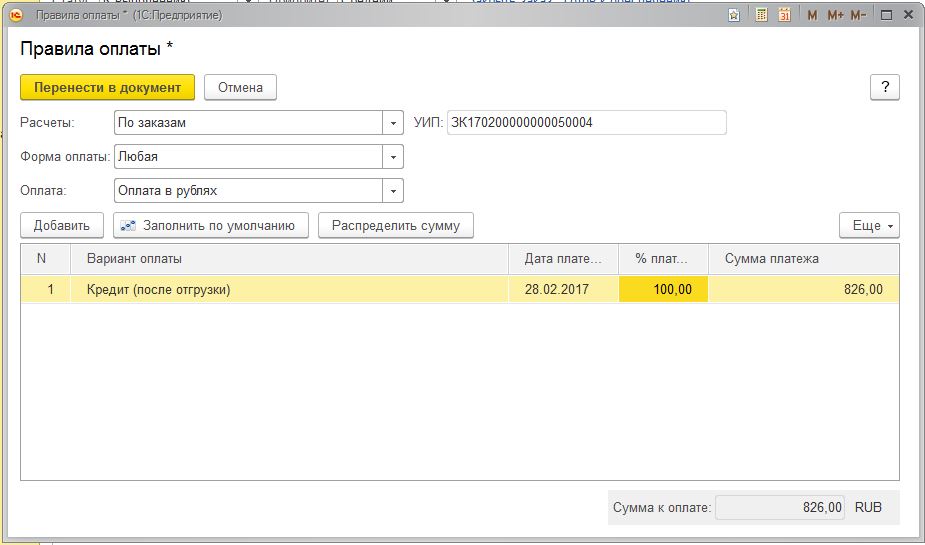
Task: Add window to favorites star icon
Action: pyautogui.click(x=734, y=15)
